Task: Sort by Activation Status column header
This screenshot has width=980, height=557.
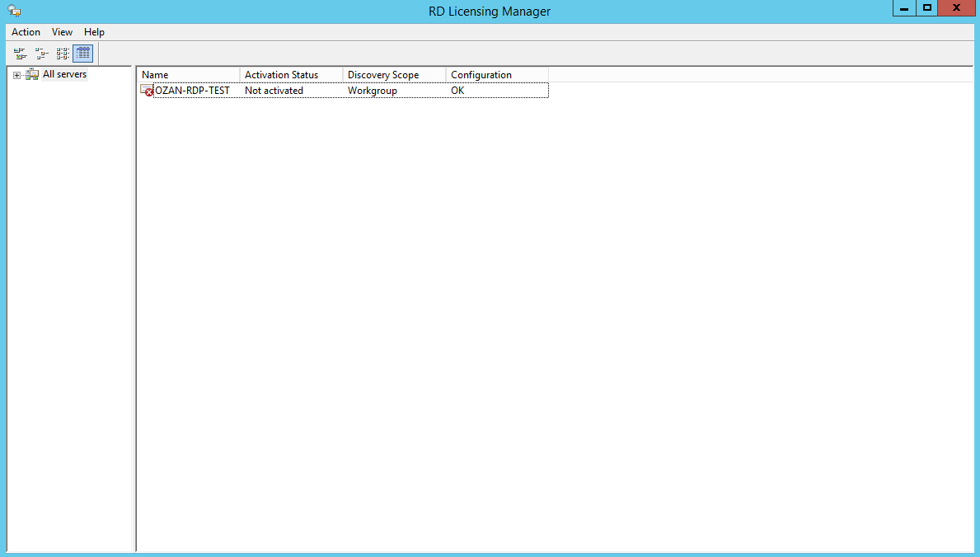Action: click(291, 75)
